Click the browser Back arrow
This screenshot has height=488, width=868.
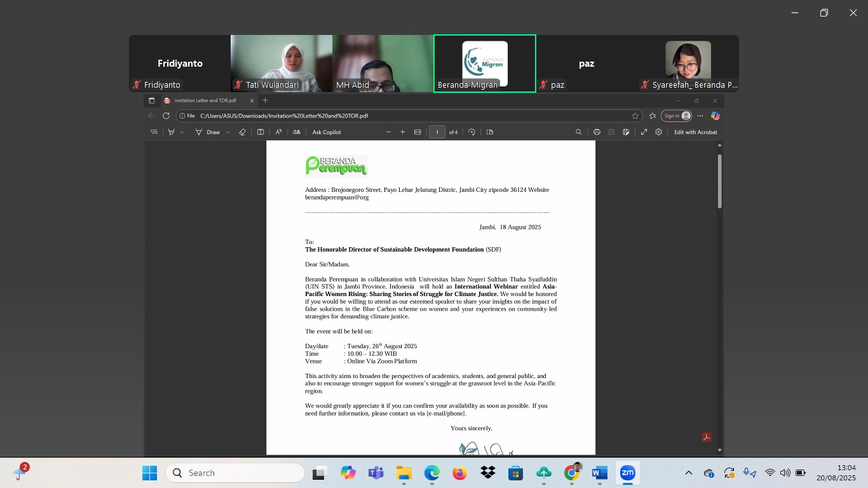tap(151, 116)
